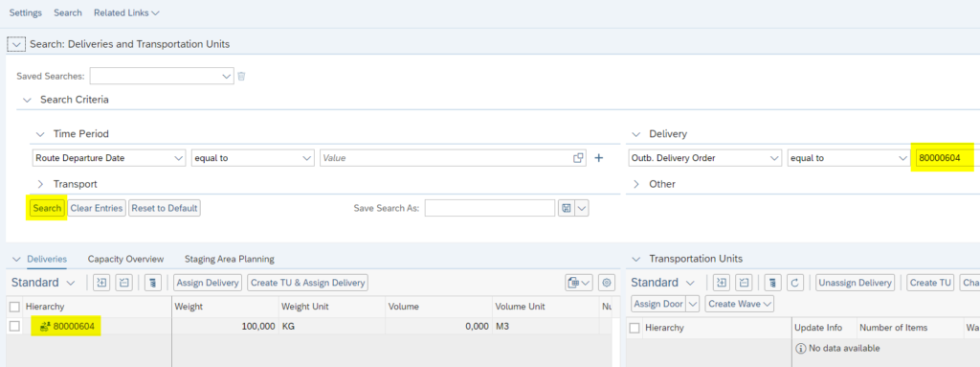Click the Update Info column header
This screenshot has height=367, width=980.
click(824, 328)
